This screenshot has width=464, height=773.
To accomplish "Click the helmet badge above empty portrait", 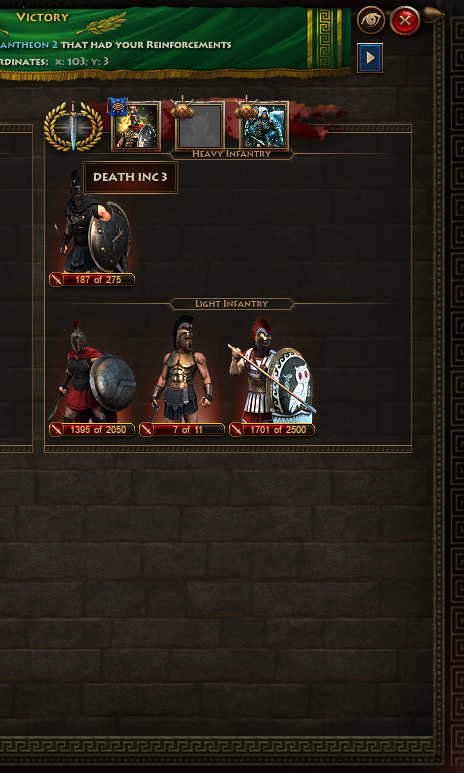I will [x=182, y=109].
